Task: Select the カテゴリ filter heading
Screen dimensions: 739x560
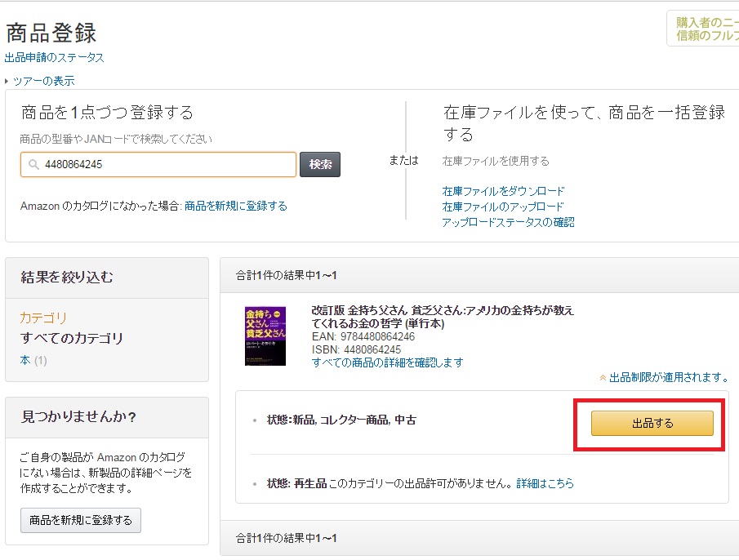Action: tap(43, 318)
